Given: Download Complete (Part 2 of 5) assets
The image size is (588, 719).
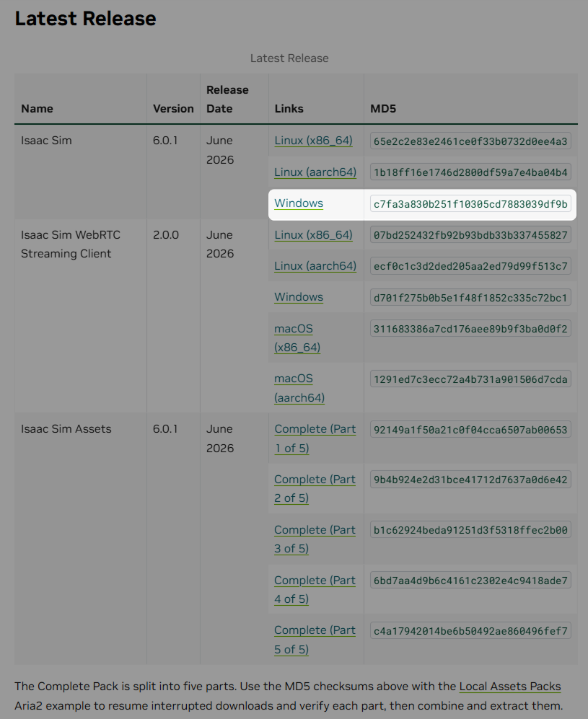Looking at the screenshot, I should click(315, 489).
